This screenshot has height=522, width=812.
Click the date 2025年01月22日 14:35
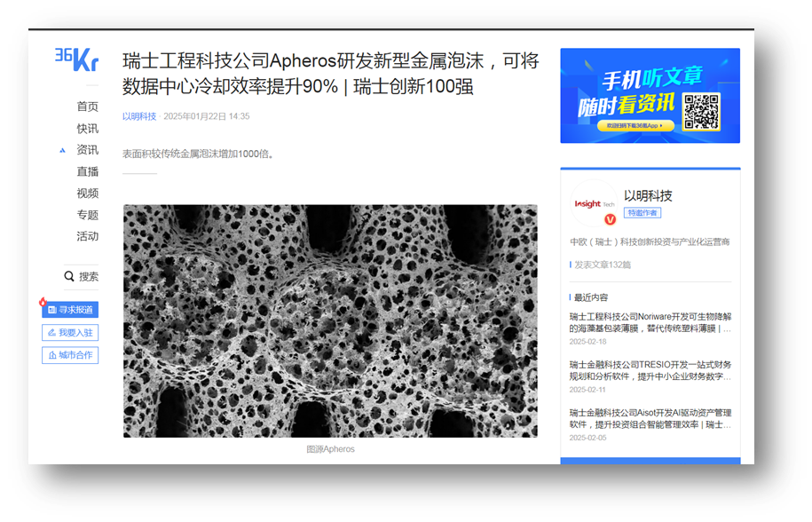coord(207,116)
